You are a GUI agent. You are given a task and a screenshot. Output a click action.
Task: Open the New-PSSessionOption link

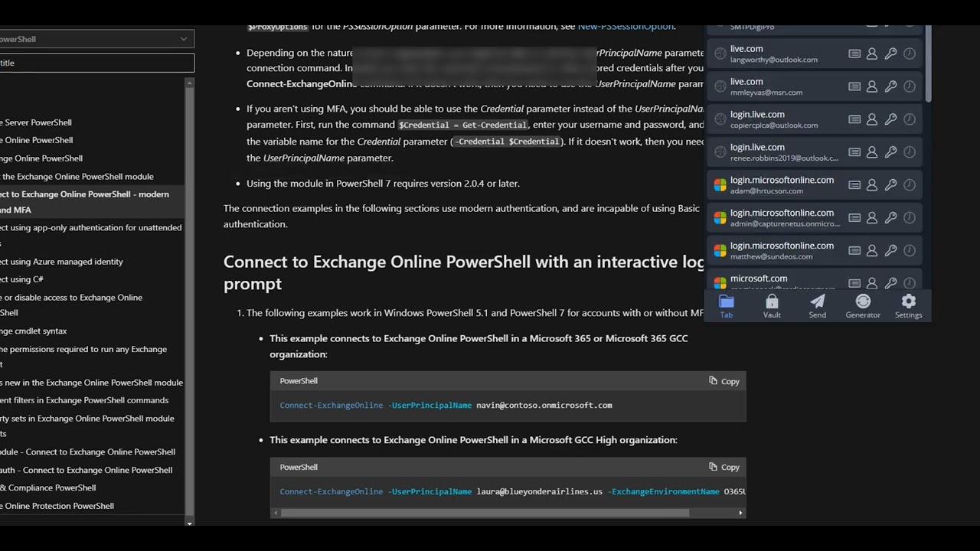(626, 27)
